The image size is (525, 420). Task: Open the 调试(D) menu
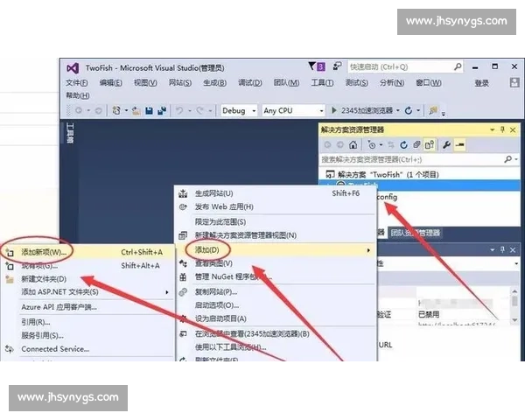249,83
